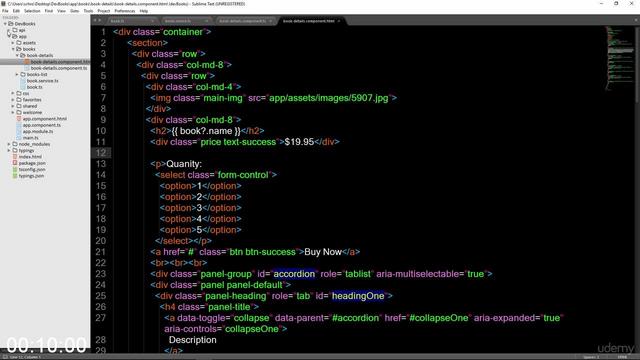This screenshot has height=360, width=640.
Task: Open app.module.ts in sidebar
Action: tap(38, 131)
